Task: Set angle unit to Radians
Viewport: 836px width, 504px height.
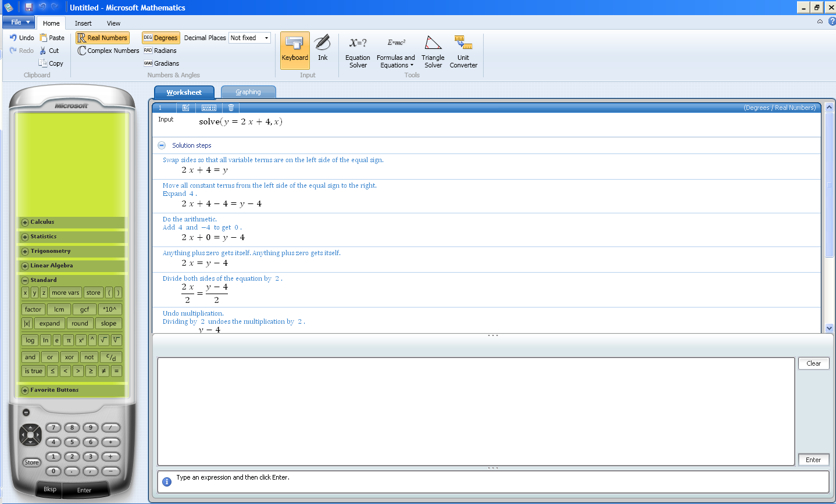Action: [x=160, y=51]
